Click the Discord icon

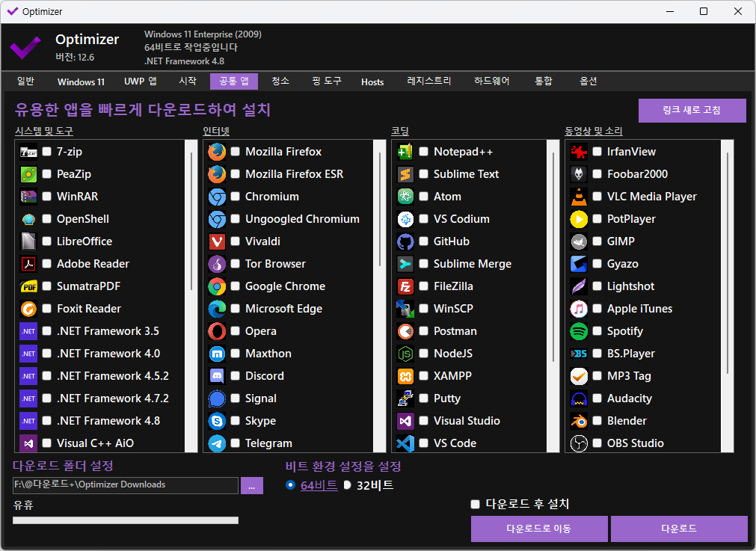pos(217,376)
